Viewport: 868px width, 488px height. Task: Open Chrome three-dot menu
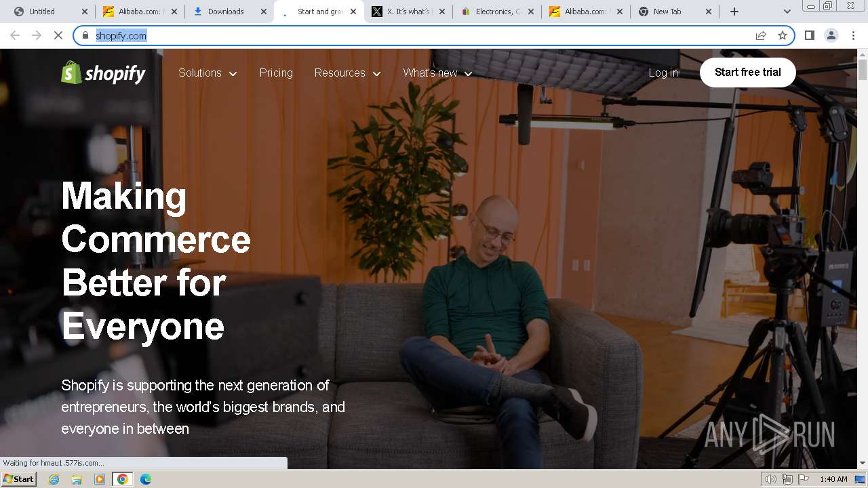853,35
